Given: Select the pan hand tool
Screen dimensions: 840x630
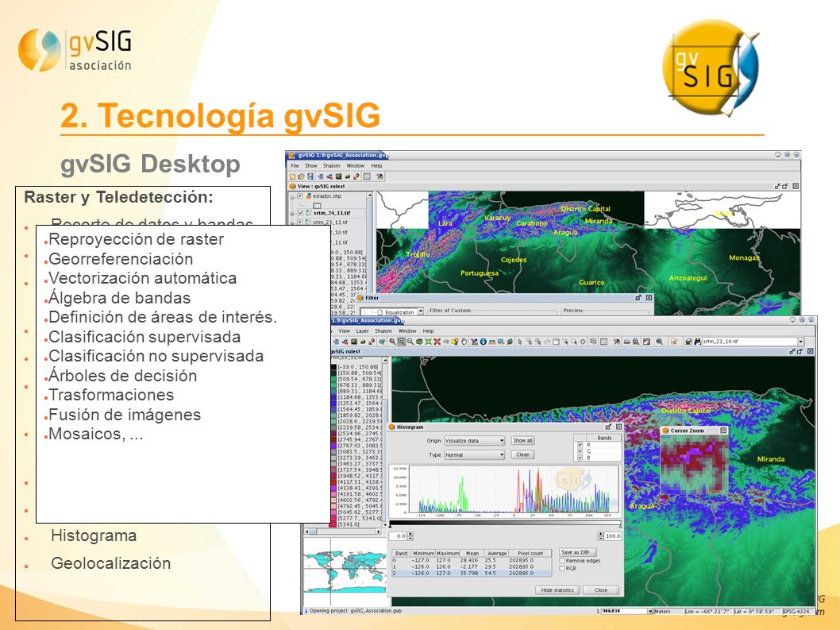Looking at the screenshot, I should 464,342.
